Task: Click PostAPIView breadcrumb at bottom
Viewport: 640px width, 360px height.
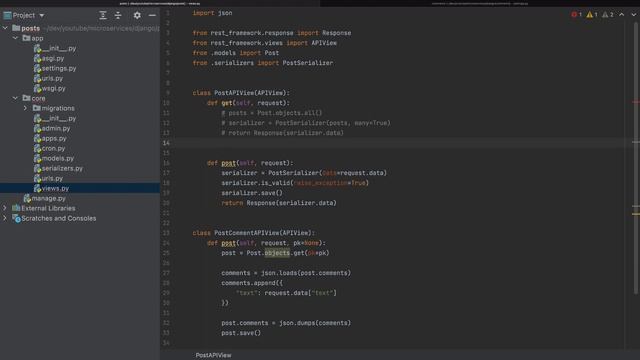Action: tap(213, 355)
